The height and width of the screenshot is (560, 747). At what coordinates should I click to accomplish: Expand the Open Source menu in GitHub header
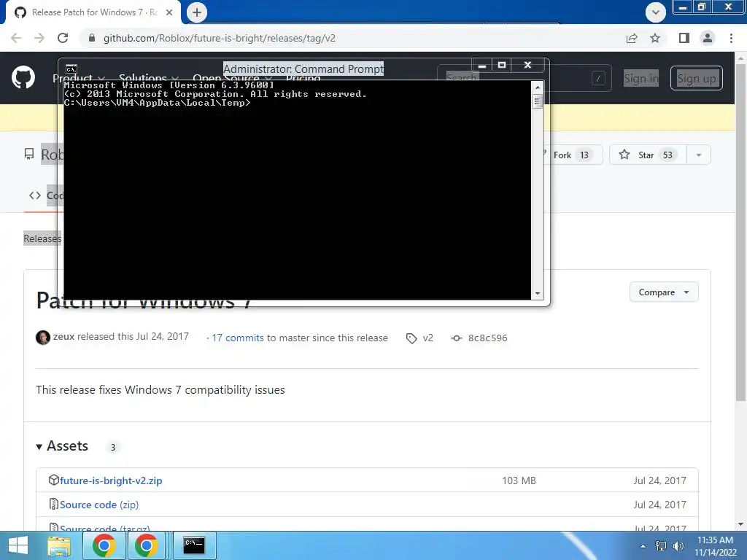point(233,77)
